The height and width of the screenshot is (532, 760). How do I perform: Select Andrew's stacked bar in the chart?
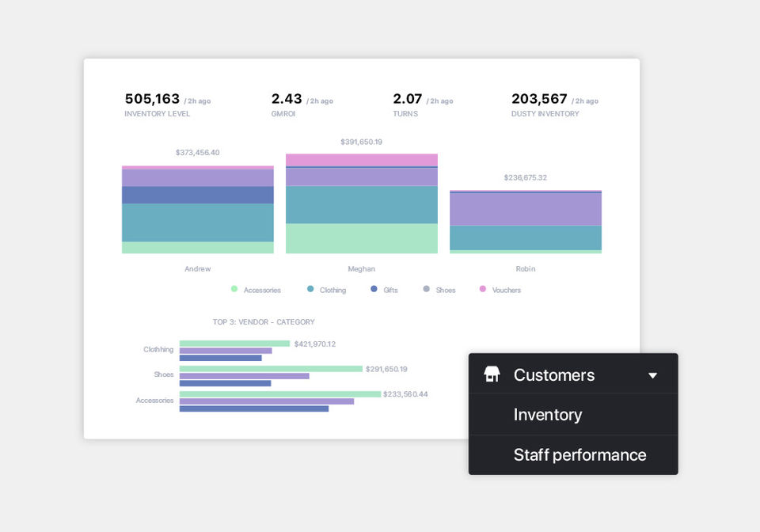pos(198,209)
